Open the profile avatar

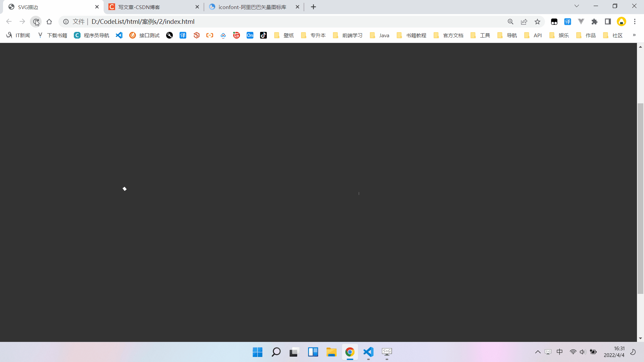click(621, 21)
